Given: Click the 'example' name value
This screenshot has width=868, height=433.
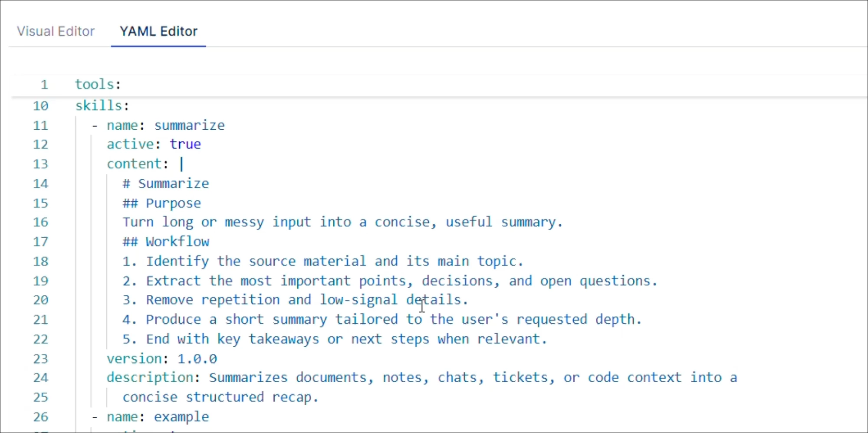Looking at the screenshot, I should (181, 417).
